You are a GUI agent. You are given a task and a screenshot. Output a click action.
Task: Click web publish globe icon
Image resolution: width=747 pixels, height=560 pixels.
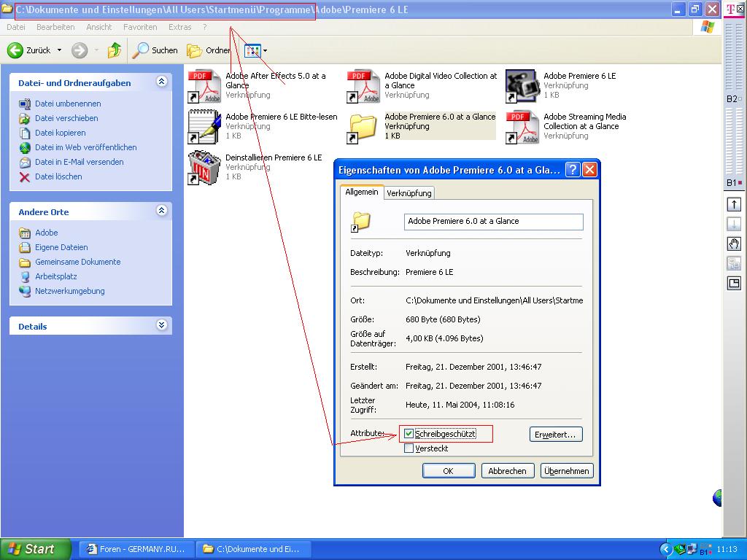pyautogui.click(x=25, y=147)
